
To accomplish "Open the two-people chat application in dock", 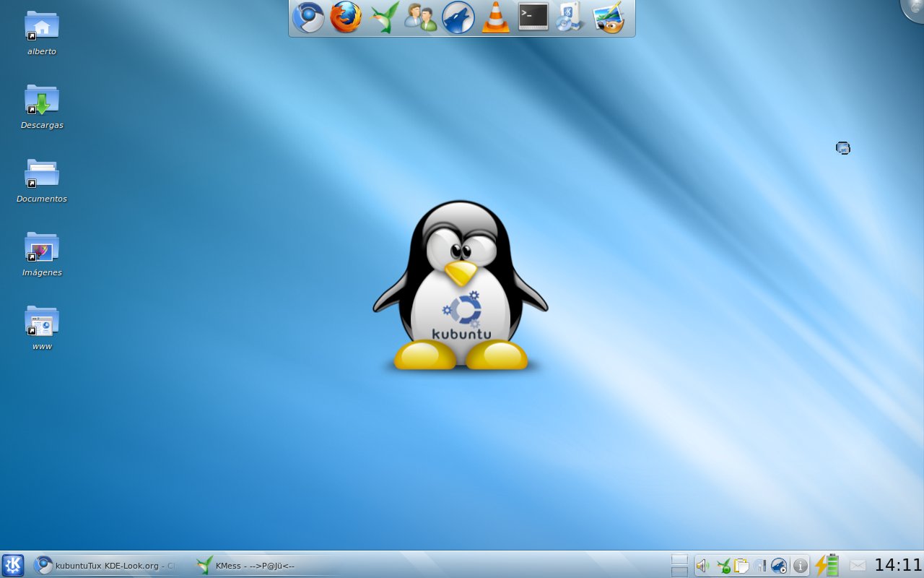I will (x=421, y=17).
